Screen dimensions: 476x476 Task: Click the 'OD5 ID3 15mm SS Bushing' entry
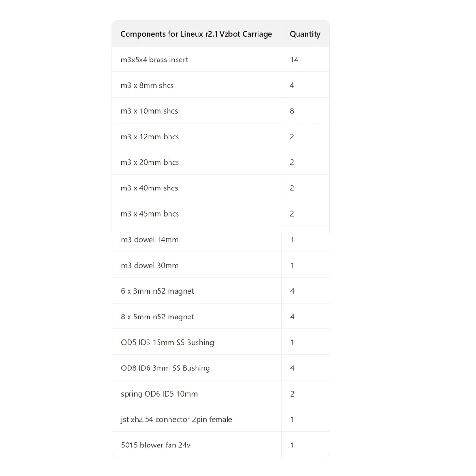(x=167, y=342)
